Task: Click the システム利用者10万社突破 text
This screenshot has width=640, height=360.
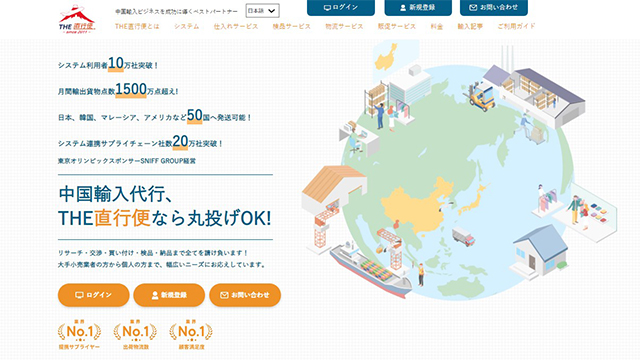Action: [x=108, y=64]
